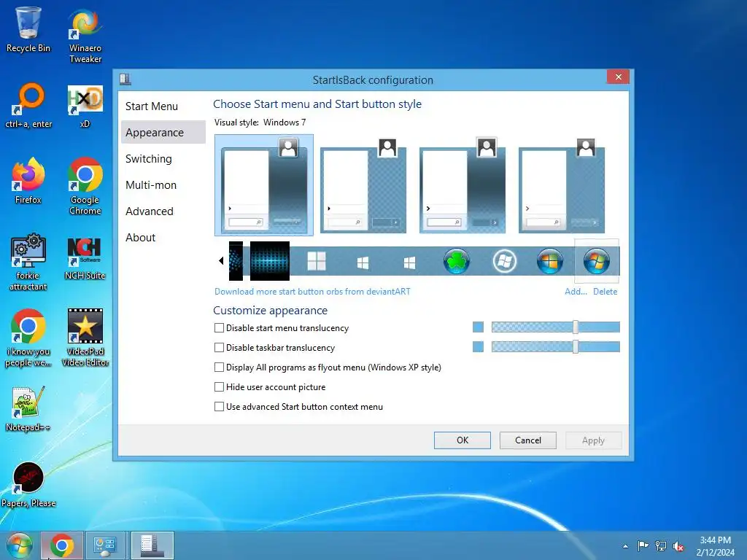Open the taskbar color swatch
The width and height of the screenshot is (747, 560).
tap(478, 346)
